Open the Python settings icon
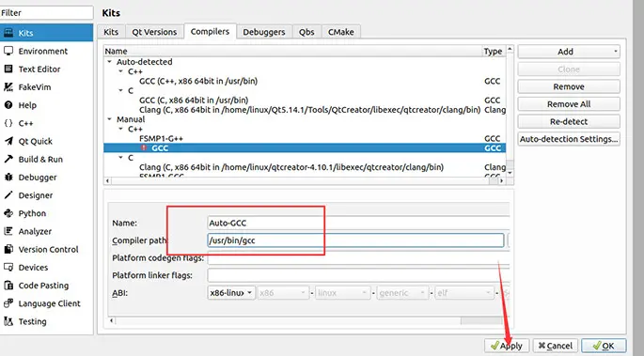 pos(8,213)
